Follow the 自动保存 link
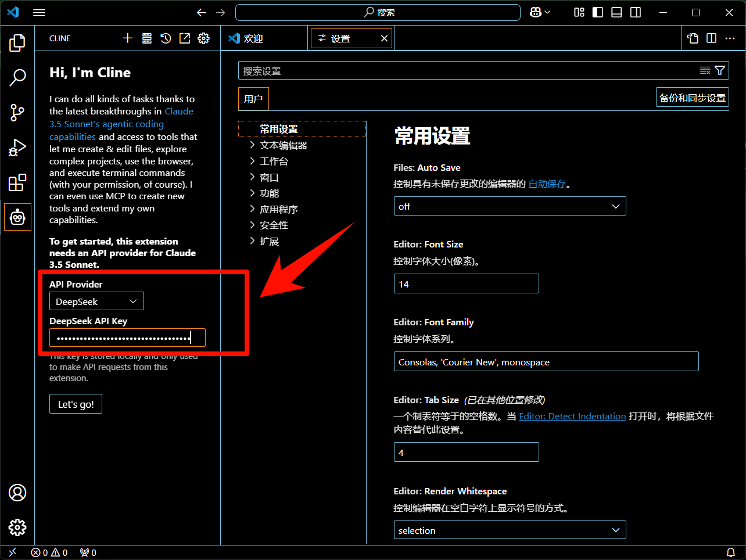 coord(547,184)
